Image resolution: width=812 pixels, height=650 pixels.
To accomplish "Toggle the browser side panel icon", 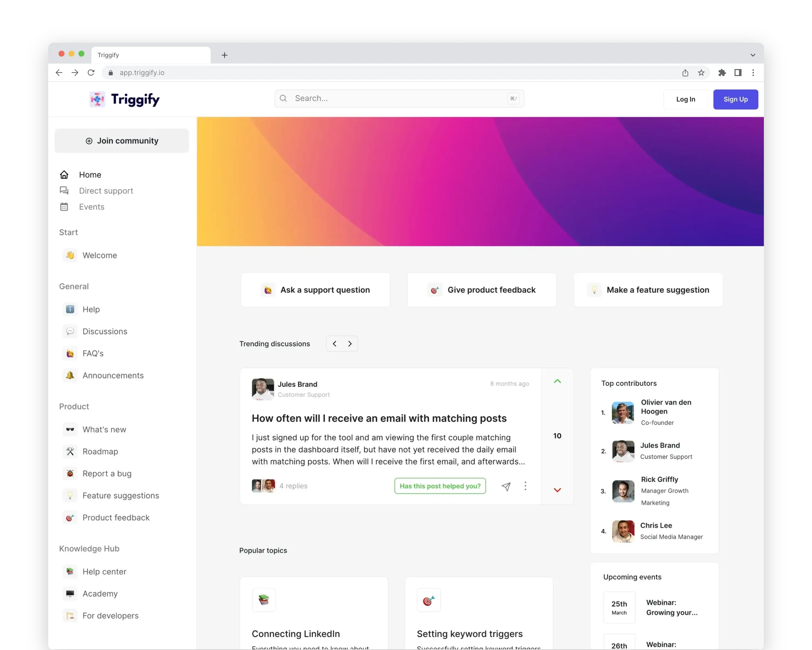I will [x=738, y=73].
